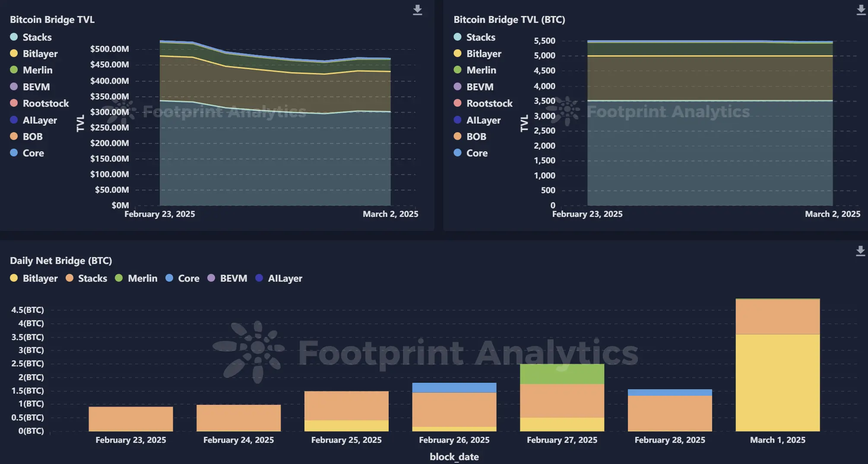Image resolution: width=868 pixels, height=464 pixels.
Task: Toggle Stacks series in Bitcoin Bridge TVL legend
Action: (x=37, y=37)
